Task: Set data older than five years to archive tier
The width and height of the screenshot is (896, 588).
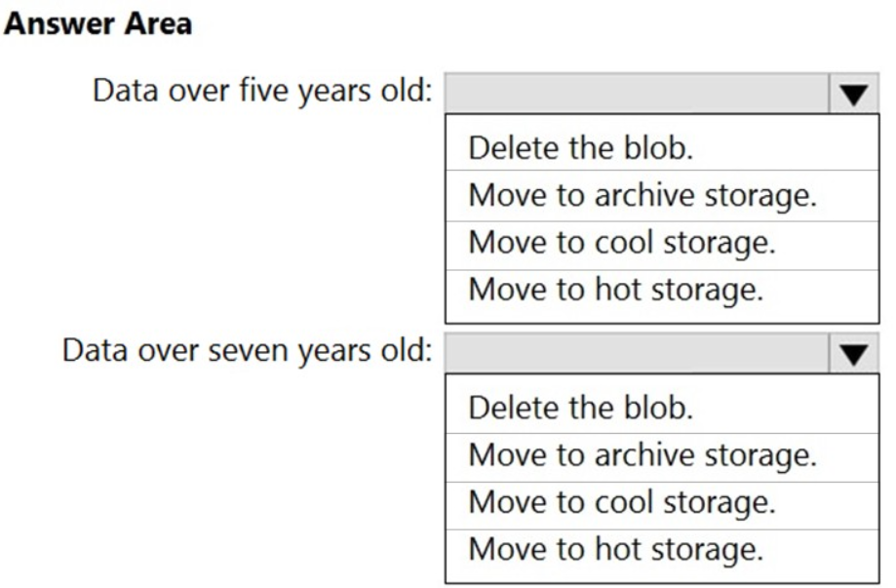Action: pos(642,195)
